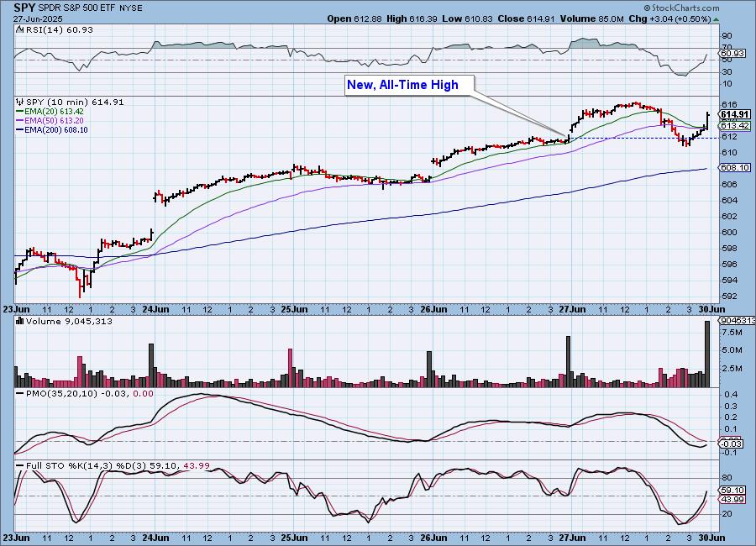
Task: Click the 9045313 volume tag on right axis
Action: [736, 321]
